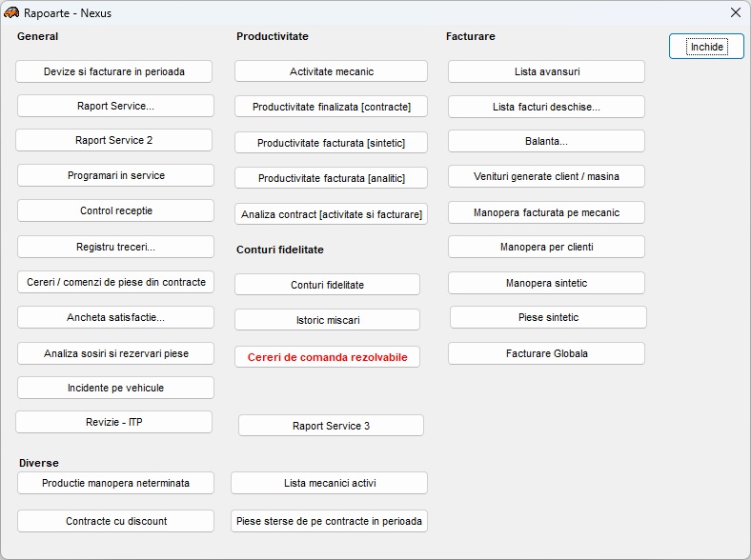751x560 pixels.
Task: Click the Nexus app icon in title bar
Action: click(11, 12)
